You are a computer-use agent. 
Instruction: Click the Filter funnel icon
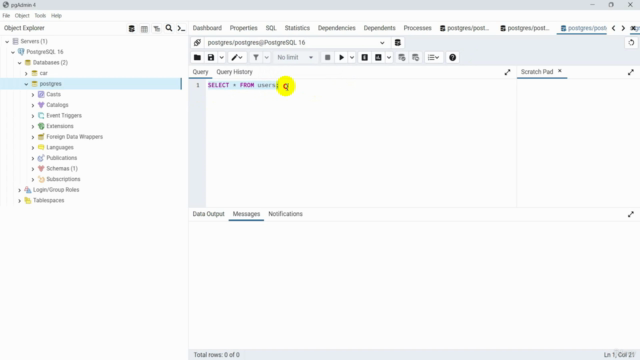[x=256, y=58]
